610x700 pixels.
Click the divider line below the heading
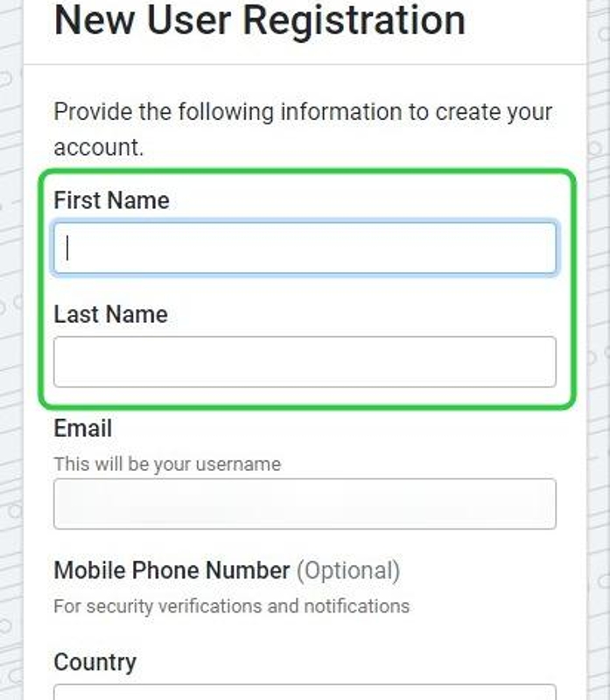305,64
